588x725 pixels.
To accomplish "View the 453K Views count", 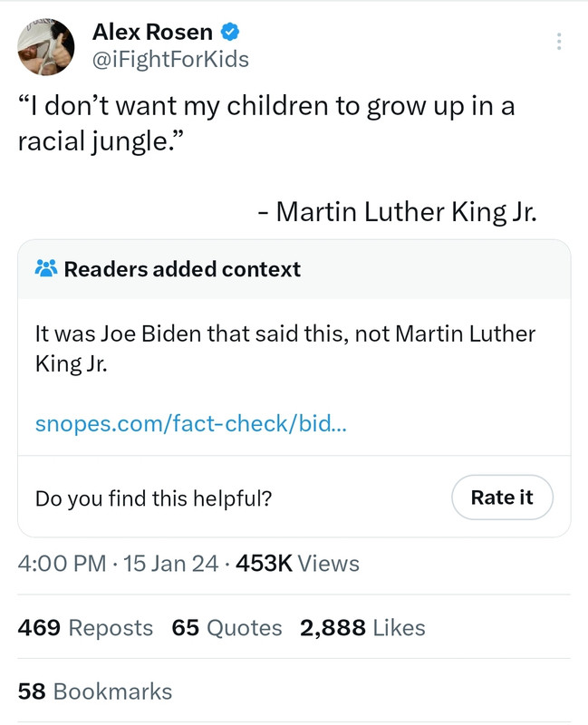I will pos(297,564).
